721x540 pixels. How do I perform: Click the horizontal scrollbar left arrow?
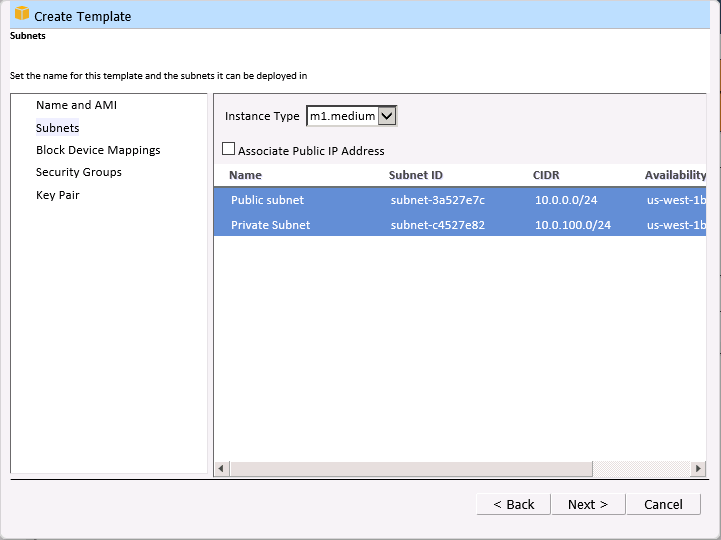(222, 469)
